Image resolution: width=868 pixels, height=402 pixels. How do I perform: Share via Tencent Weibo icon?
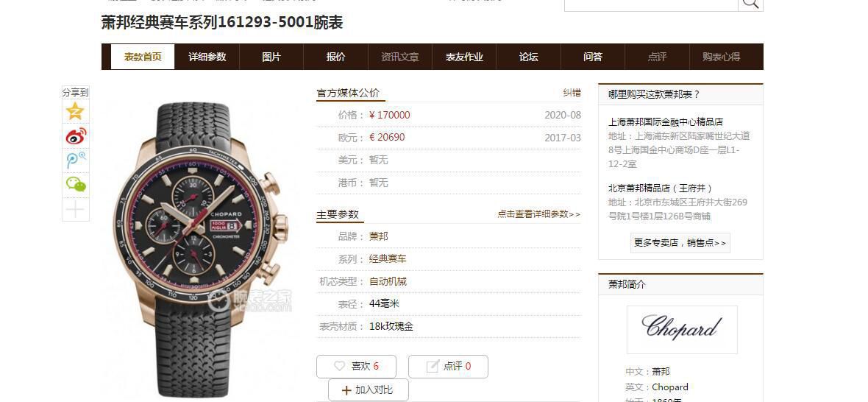[75, 160]
